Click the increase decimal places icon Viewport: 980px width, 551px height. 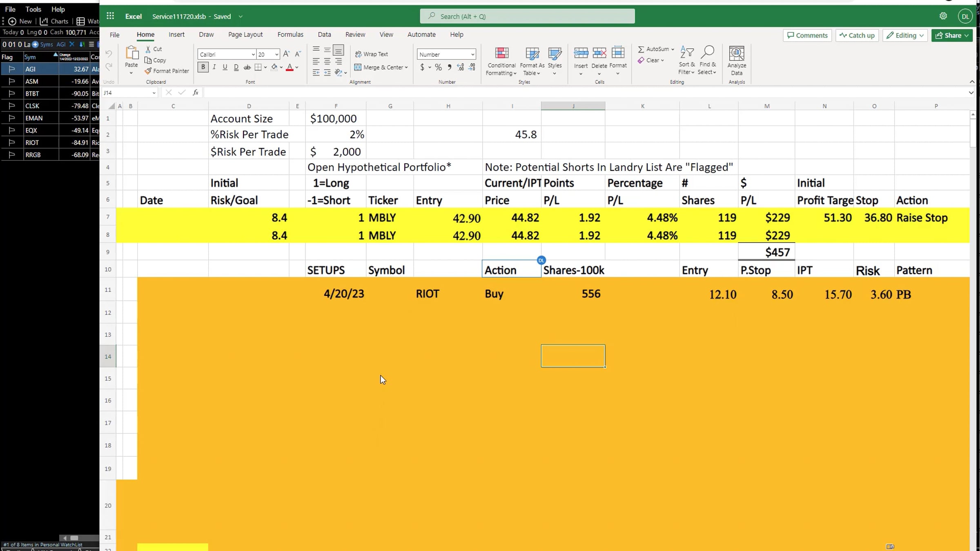(x=461, y=67)
